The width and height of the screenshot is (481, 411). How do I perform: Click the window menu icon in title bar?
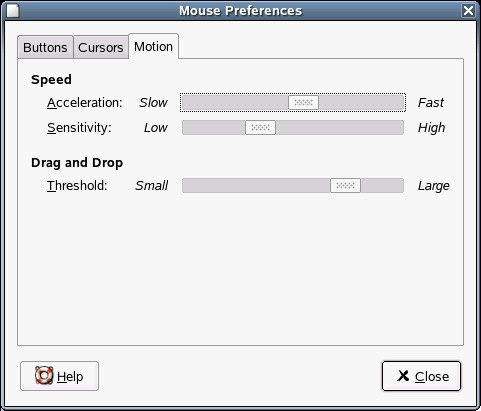[x=13, y=11]
